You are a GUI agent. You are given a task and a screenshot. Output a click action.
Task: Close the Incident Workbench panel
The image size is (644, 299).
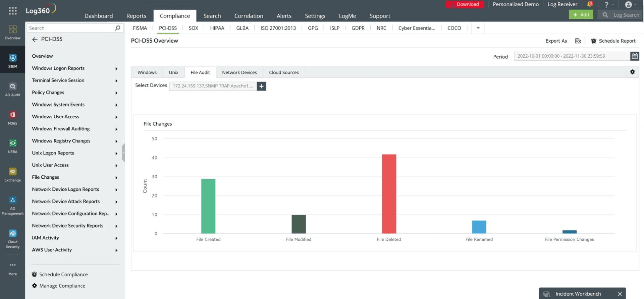[x=620, y=294]
